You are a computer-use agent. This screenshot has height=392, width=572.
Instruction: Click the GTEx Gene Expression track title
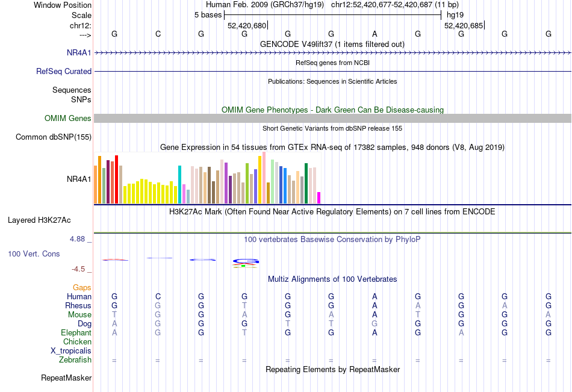point(332,147)
